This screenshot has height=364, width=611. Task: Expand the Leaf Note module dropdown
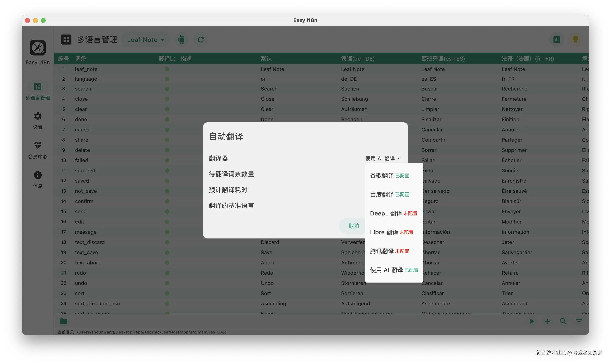pos(145,40)
